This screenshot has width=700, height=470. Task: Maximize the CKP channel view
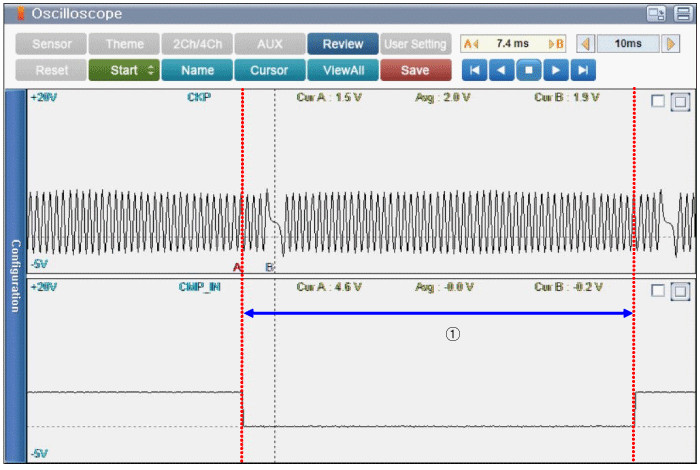[680, 102]
